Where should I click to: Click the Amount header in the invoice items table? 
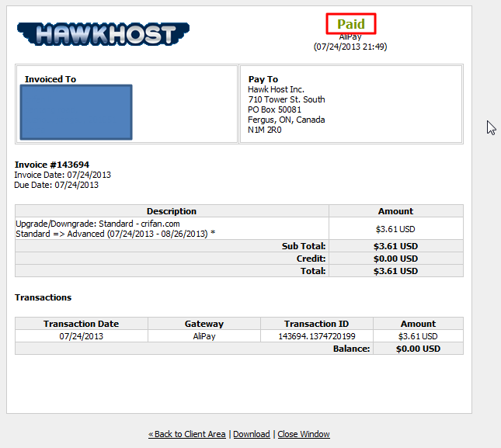pos(396,211)
